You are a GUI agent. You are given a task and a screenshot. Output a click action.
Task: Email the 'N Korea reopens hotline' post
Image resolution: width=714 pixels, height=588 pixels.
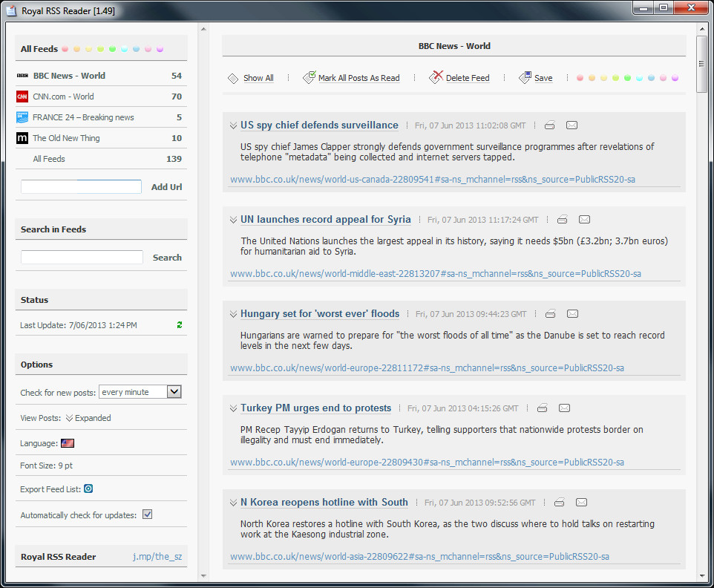coord(581,503)
